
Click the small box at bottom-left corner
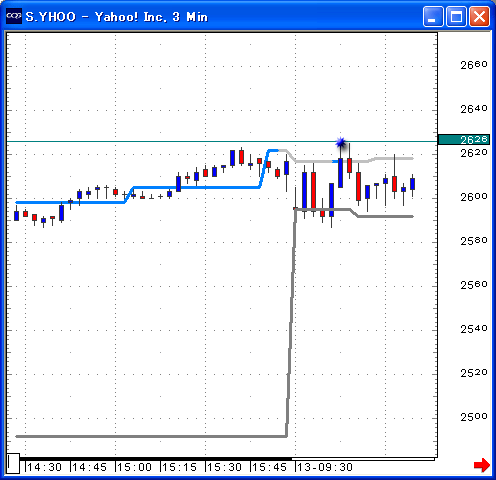13,463
